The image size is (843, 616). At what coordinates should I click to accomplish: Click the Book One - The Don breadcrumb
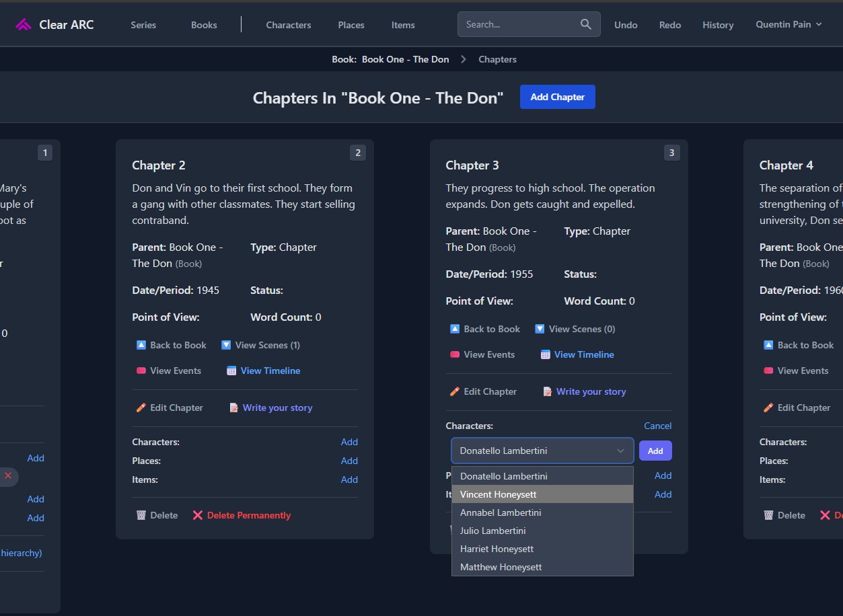(405, 59)
